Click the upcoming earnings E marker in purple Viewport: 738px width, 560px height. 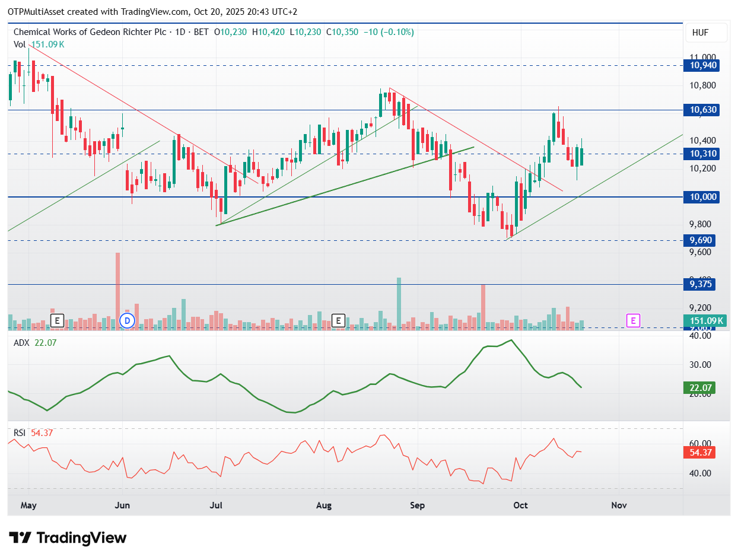point(634,321)
